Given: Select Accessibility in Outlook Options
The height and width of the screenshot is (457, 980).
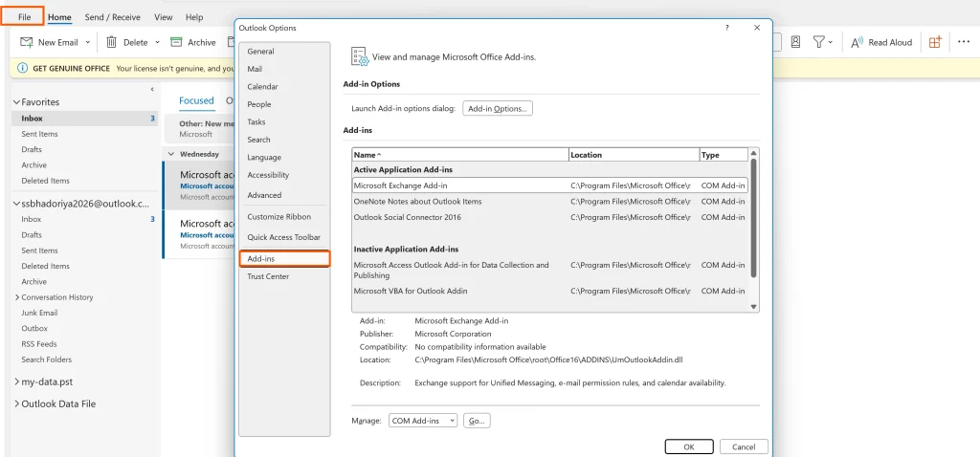Looking at the screenshot, I should point(284,175).
